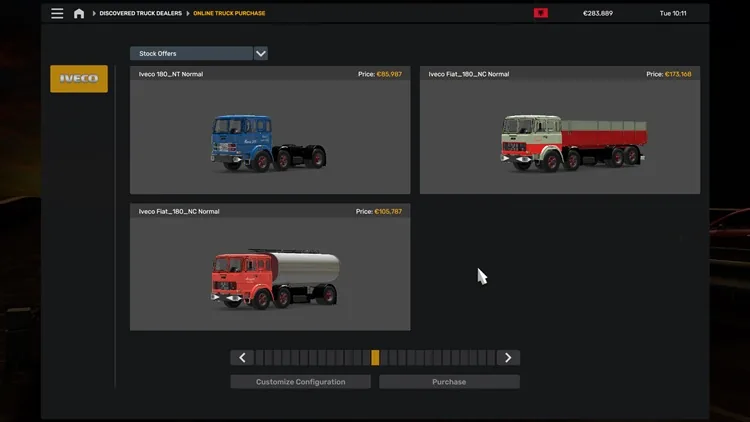Select the red tanker truck offer
This screenshot has width=750, height=422.
click(x=270, y=267)
